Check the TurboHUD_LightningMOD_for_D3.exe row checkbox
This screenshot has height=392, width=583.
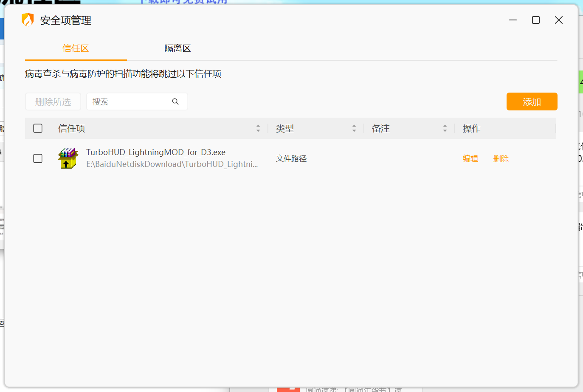coord(38,158)
